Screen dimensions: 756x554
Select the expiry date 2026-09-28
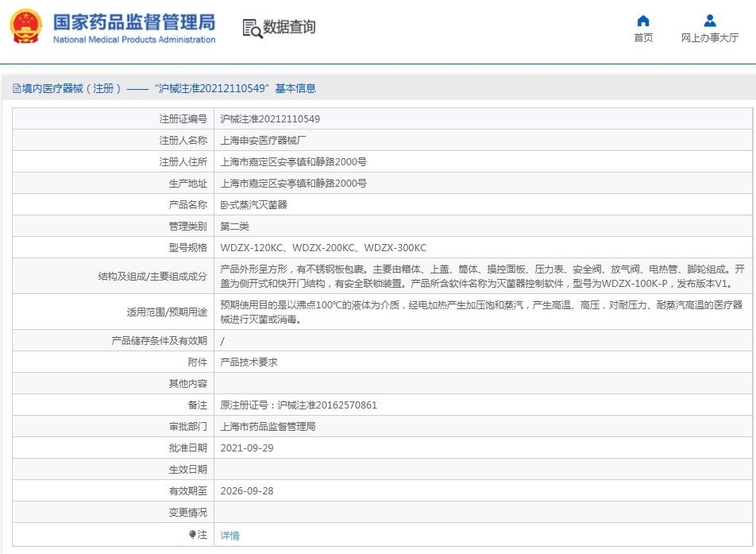(x=247, y=490)
